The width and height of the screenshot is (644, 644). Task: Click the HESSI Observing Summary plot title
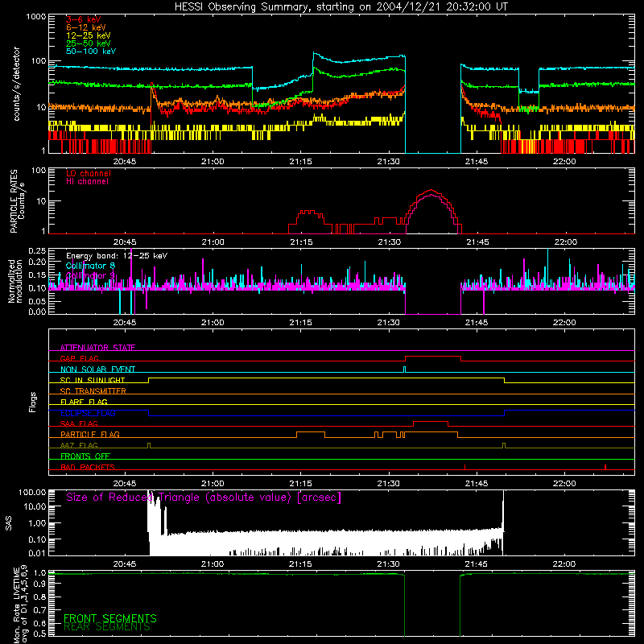coord(341,7)
